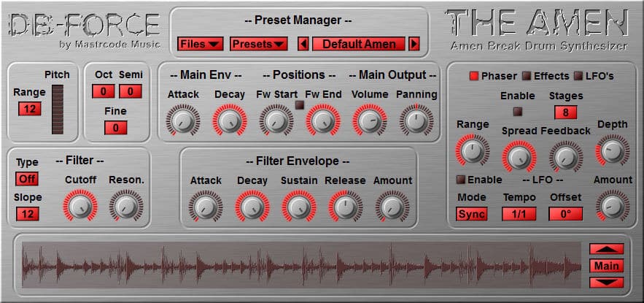Click the Default Amen preset name field
Image resolution: width=644 pixels, height=303 pixels.
359,44
